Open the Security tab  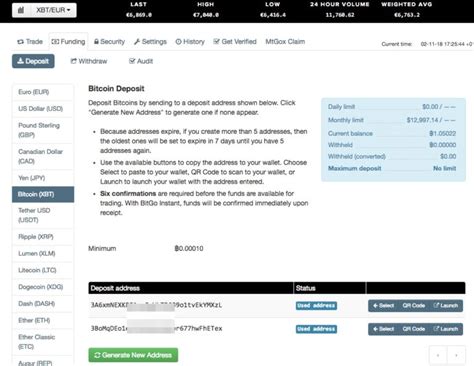click(x=109, y=42)
